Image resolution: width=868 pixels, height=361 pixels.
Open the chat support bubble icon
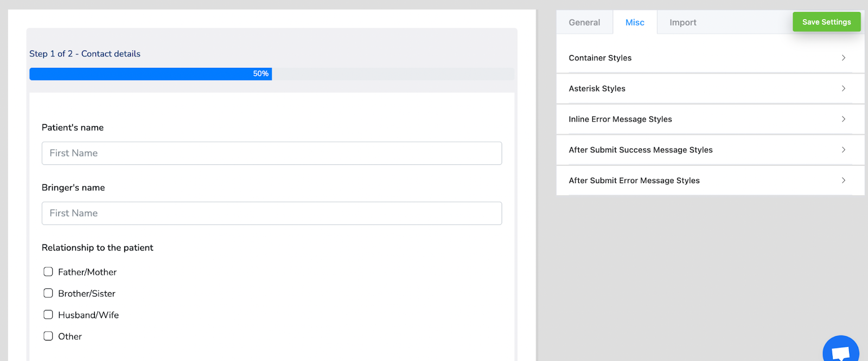841,350
